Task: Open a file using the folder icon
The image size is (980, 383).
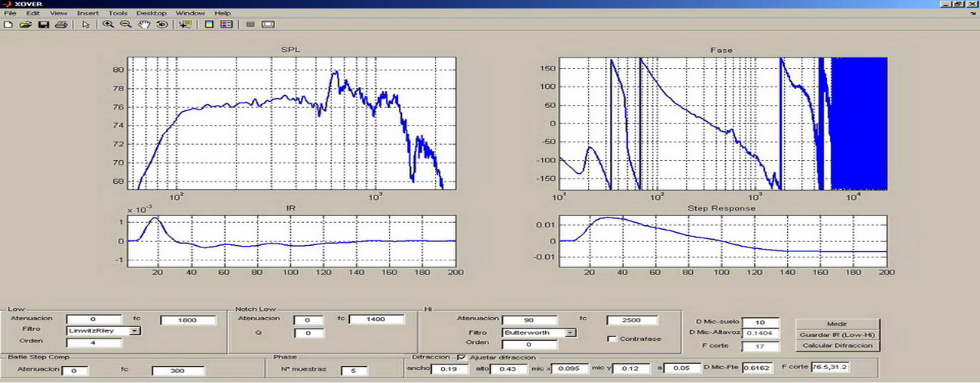Action: coord(25,25)
